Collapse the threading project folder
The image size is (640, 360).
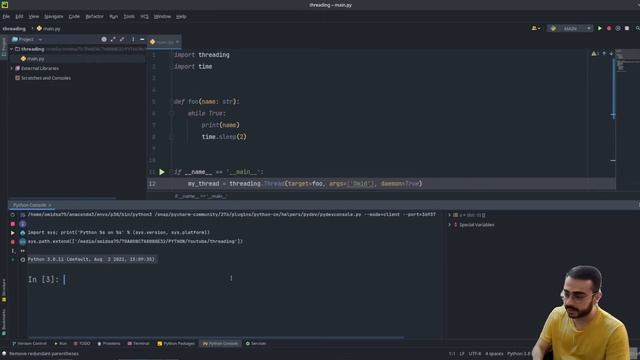tap(11, 49)
